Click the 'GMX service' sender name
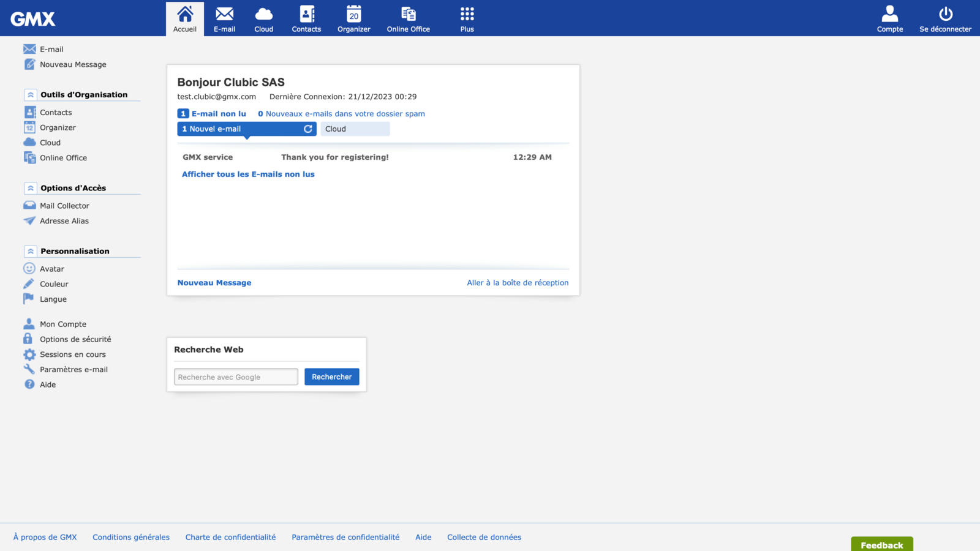 tap(208, 157)
